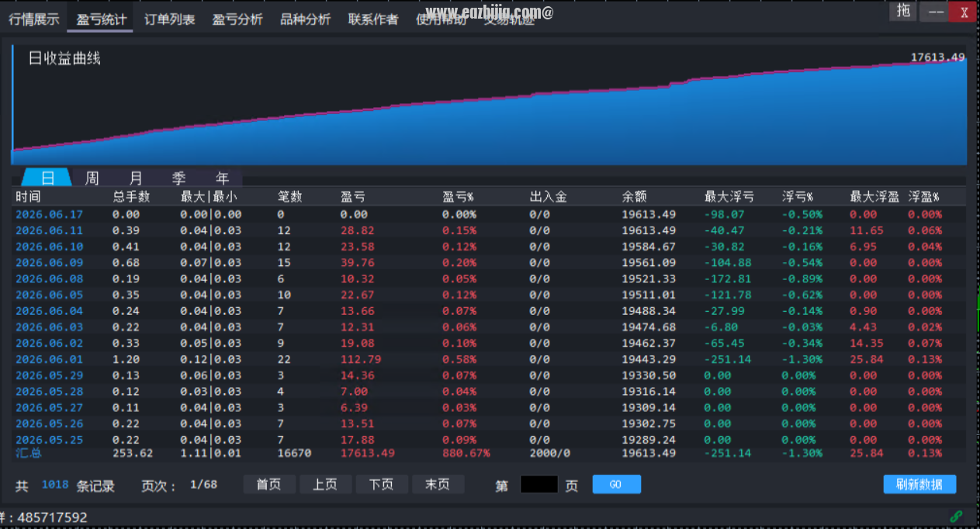Click the 余额 column header
Screen dimensions: 980x529
click(x=634, y=197)
